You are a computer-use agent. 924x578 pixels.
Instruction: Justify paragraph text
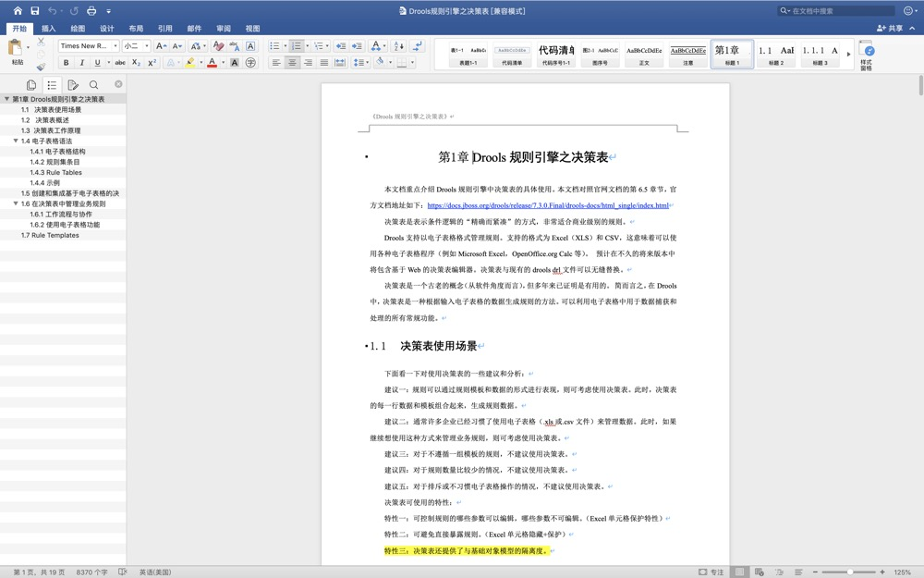[x=323, y=63]
